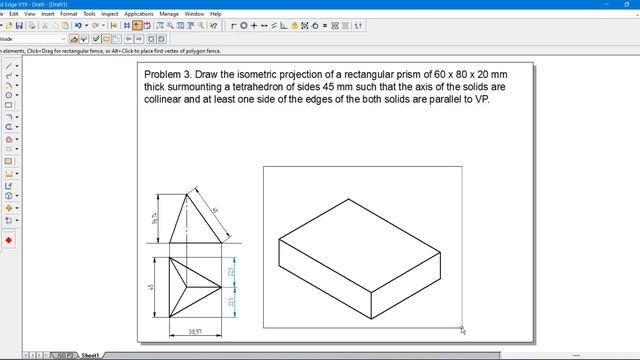Click the Equal relationship icon
Image resolution: width=640 pixels, height=360 pixels.
click(325, 26)
